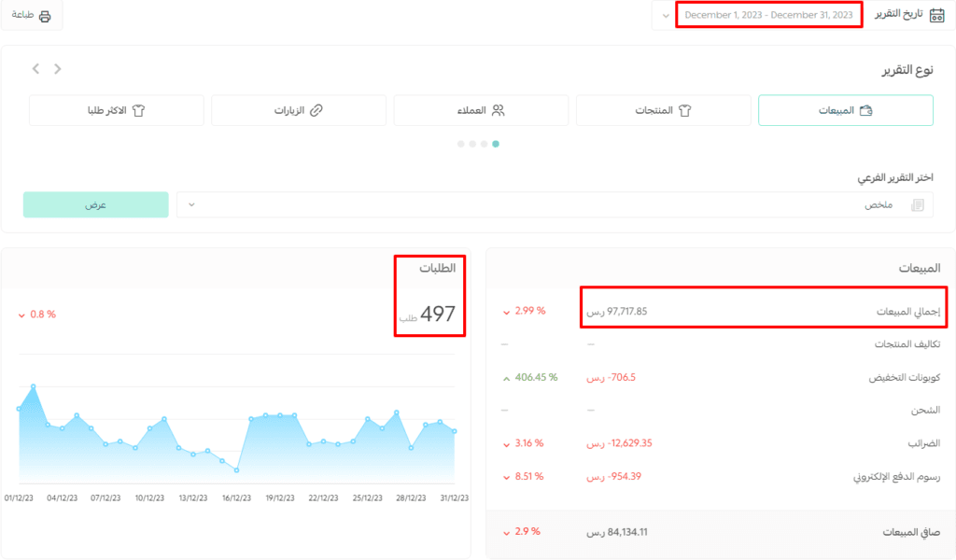Click the green 406.45 % change value

click(x=536, y=378)
